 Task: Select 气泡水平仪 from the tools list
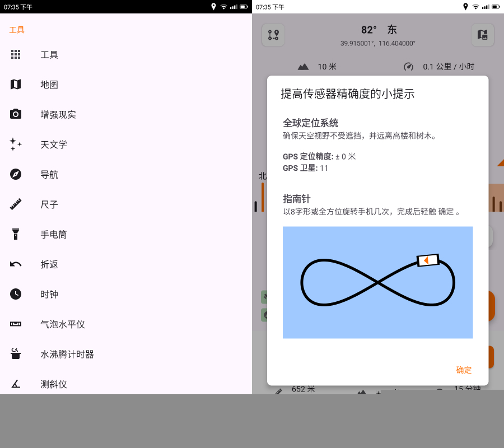[63, 324]
